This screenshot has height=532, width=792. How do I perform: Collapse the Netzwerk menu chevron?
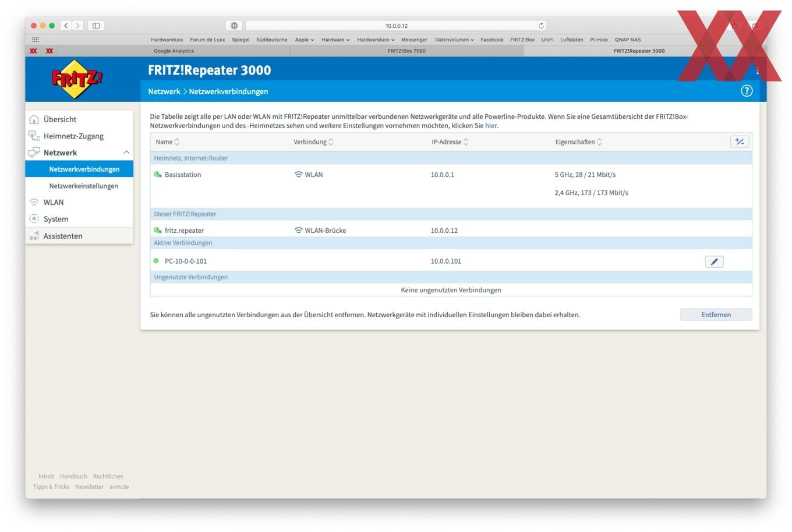(126, 152)
